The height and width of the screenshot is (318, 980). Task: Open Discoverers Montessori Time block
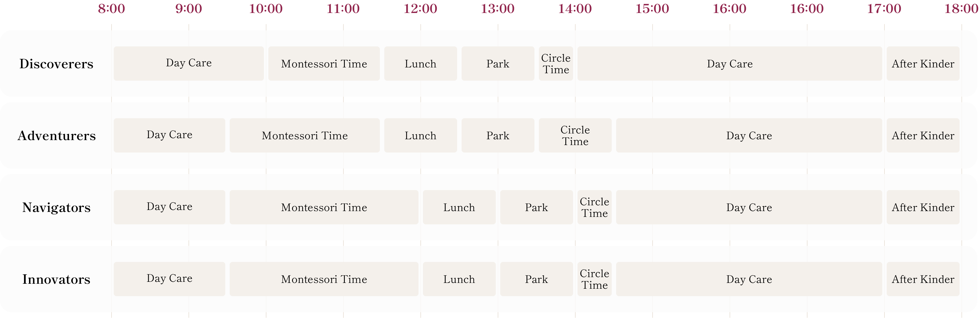coord(324,64)
